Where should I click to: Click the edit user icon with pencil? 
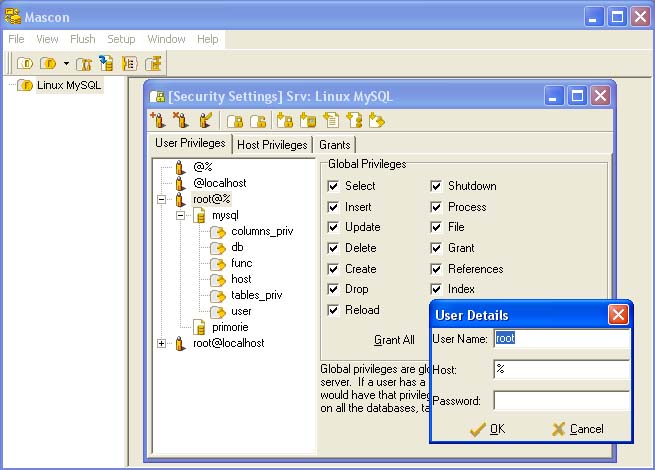pos(205,121)
